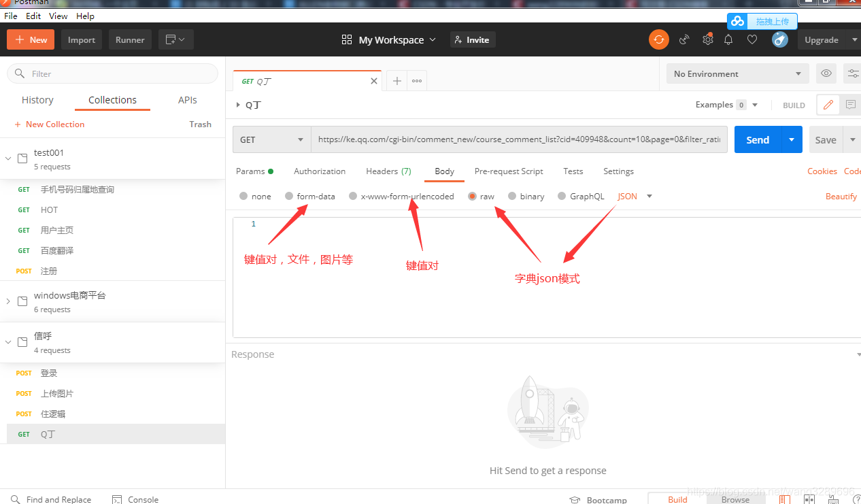Expand the QT request name triangle
The width and height of the screenshot is (861, 504).
click(238, 105)
